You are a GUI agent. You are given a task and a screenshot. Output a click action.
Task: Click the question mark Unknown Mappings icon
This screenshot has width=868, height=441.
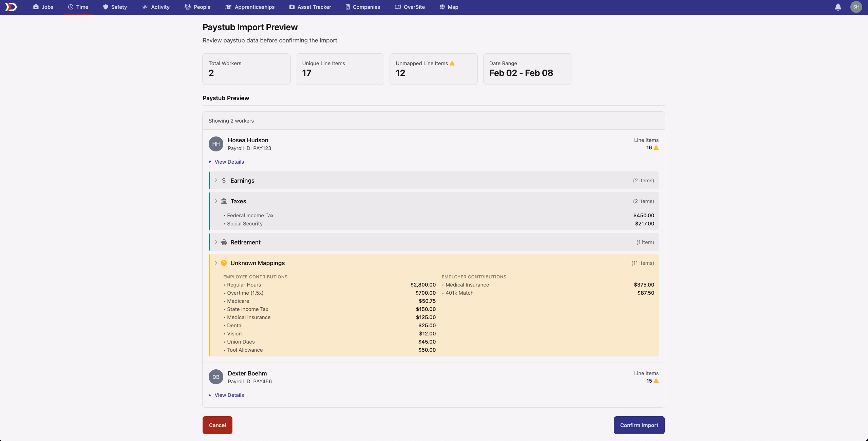point(224,263)
